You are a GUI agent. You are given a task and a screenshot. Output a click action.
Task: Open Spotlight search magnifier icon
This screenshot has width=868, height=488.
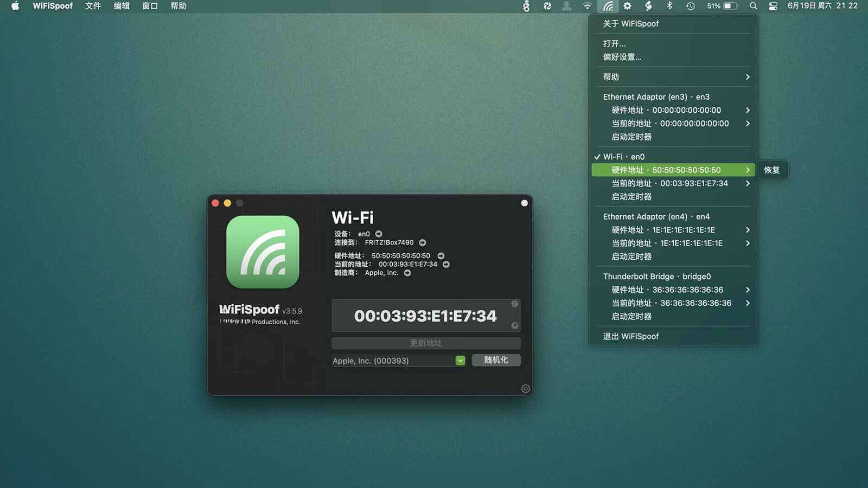[754, 6]
